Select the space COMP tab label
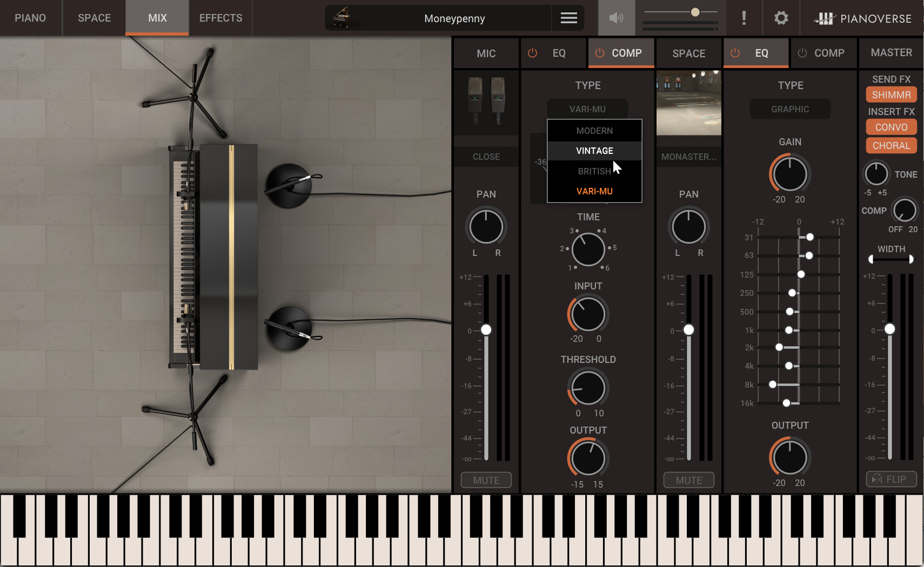 (x=829, y=53)
